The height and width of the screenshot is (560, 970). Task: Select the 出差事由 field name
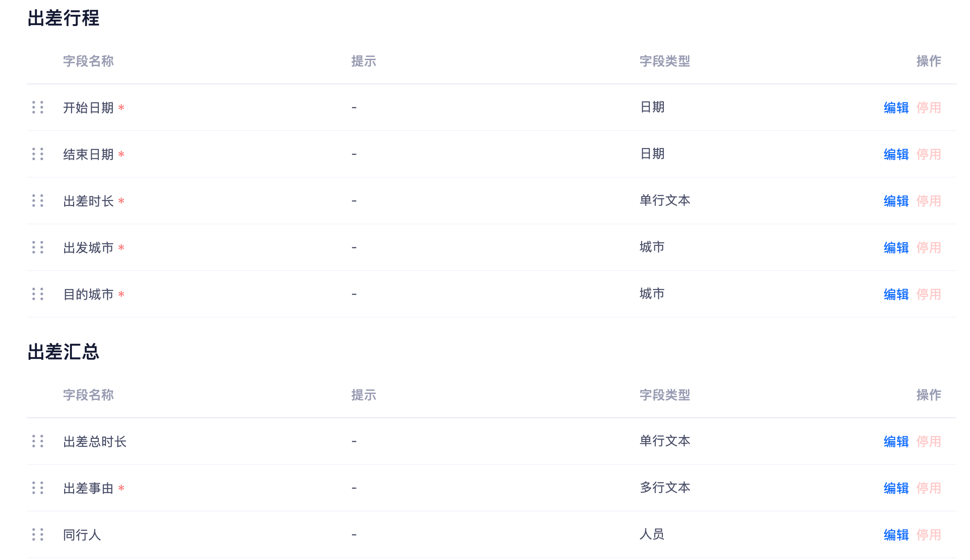pyautogui.click(x=88, y=488)
